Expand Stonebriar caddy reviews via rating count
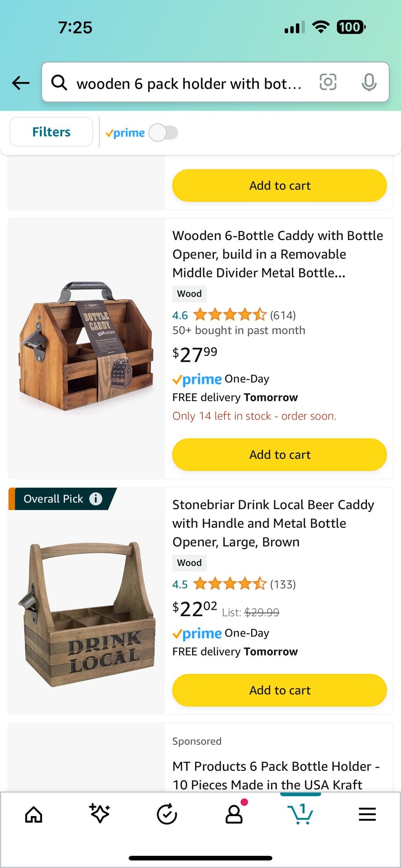The width and height of the screenshot is (401, 868). point(282,584)
